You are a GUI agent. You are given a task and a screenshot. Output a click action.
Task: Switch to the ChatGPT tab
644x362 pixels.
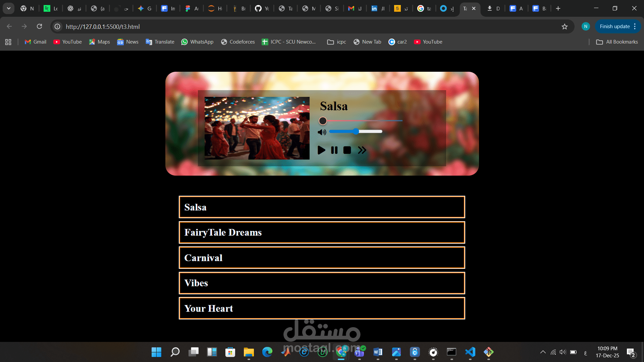point(74,8)
